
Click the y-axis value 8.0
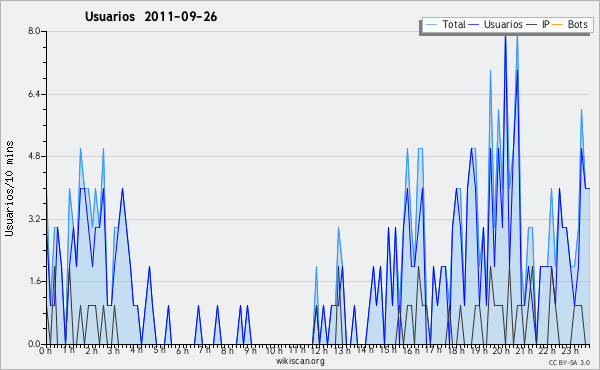point(34,31)
